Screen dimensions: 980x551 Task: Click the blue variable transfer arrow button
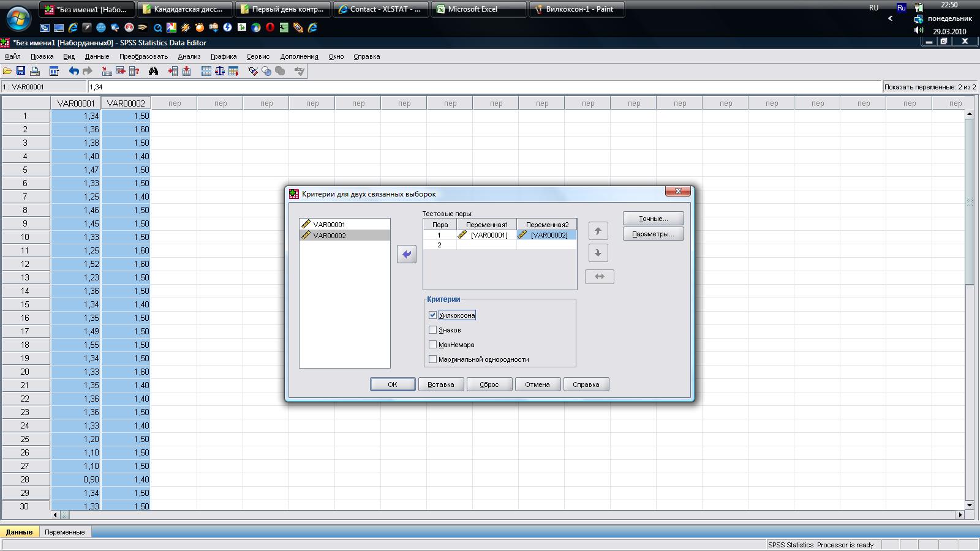[406, 254]
